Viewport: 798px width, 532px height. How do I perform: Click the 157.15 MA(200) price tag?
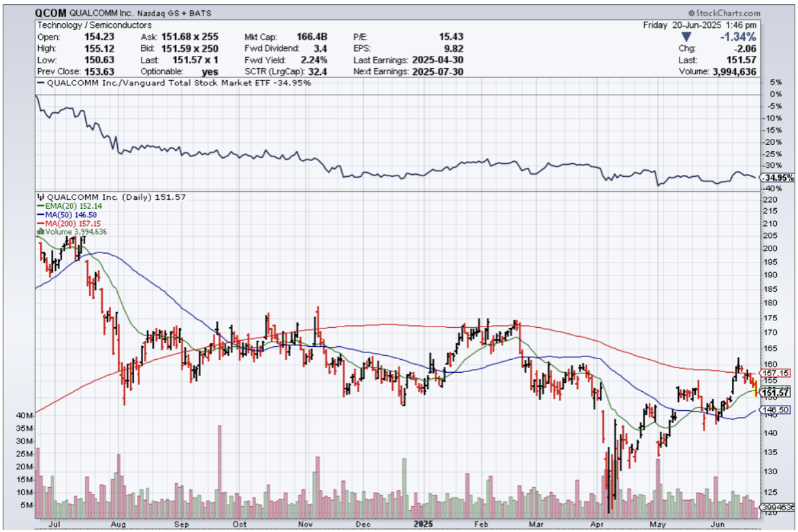[776, 373]
